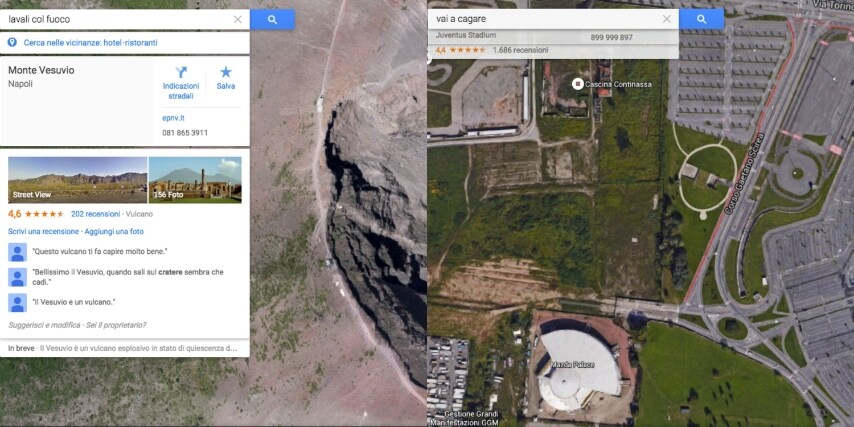
Task: Clear the 'vai a cagare' search text
Action: (x=667, y=19)
